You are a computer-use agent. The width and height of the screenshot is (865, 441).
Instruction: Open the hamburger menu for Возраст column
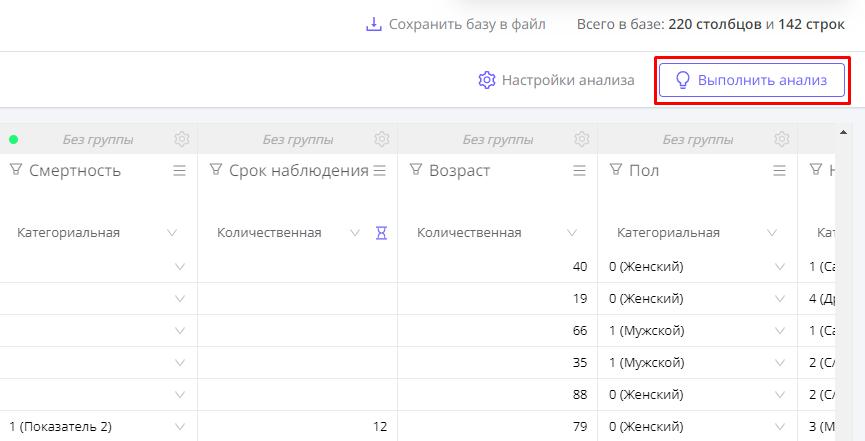coord(579,171)
